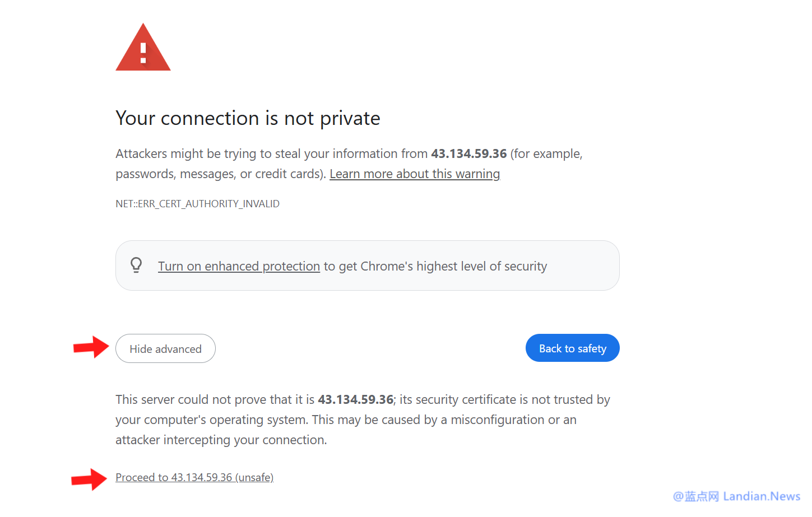812x517 pixels.
Task: Open Learn more about this warning
Action: pyautogui.click(x=414, y=174)
